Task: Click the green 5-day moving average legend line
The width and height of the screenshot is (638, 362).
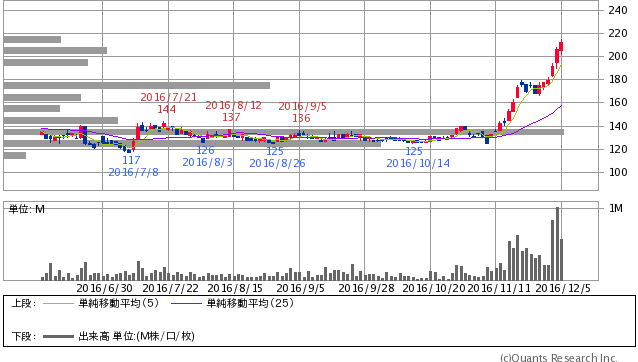Action: click(x=59, y=303)
